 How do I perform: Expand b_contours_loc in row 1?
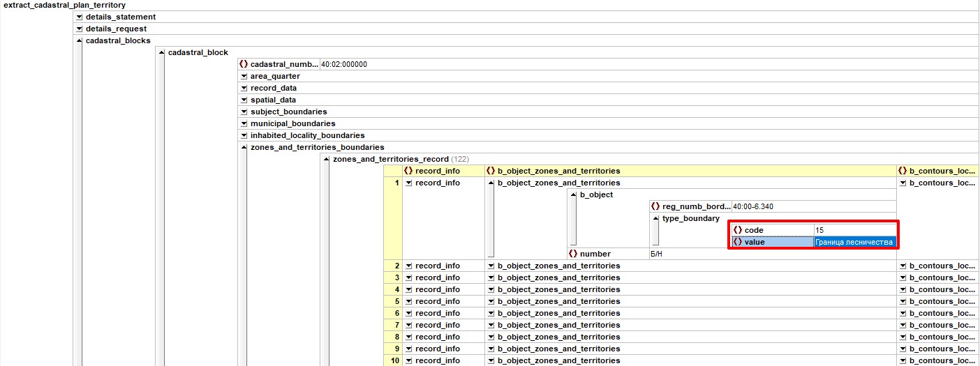point(903,183)
